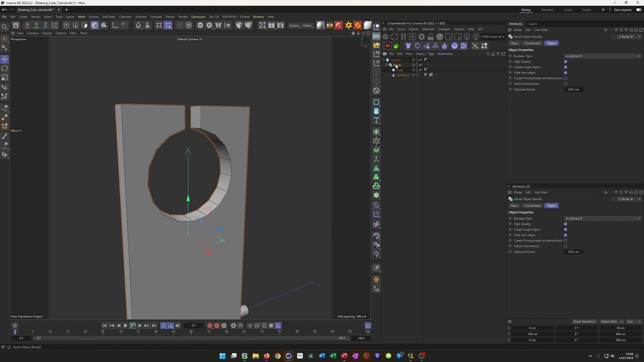Screen dimensions: 644x362
Task: Play the animation forward
Action: [125, 326]
